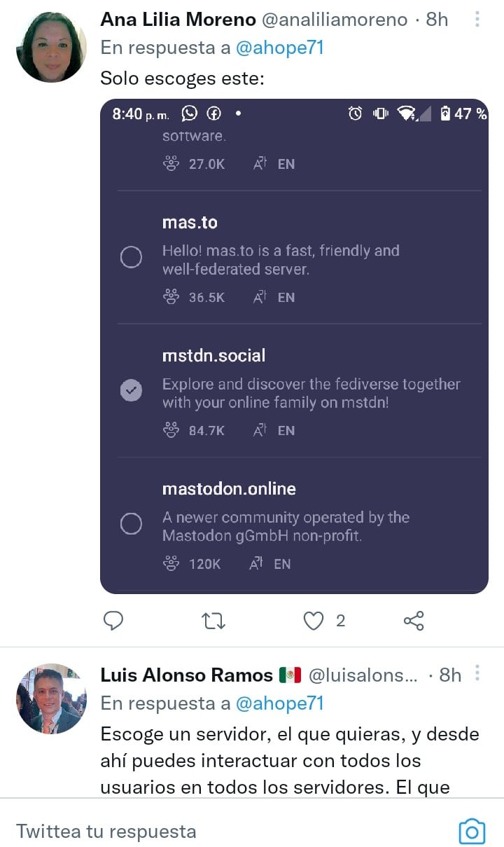
Task: Tap the alarm icon in screenshot status bar
Action: [356, 113]
